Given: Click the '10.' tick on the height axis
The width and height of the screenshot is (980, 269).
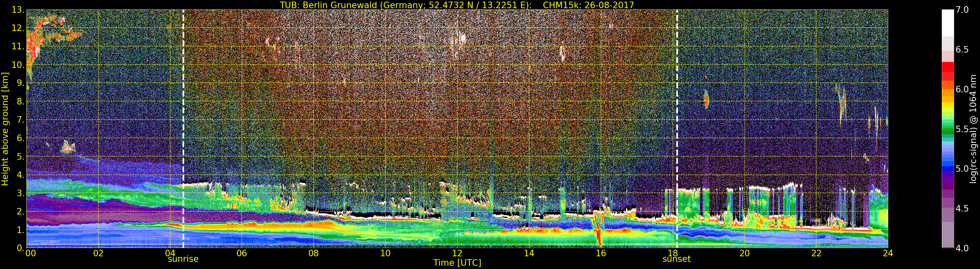Looking at the screenshot, I should click(18, 65).
